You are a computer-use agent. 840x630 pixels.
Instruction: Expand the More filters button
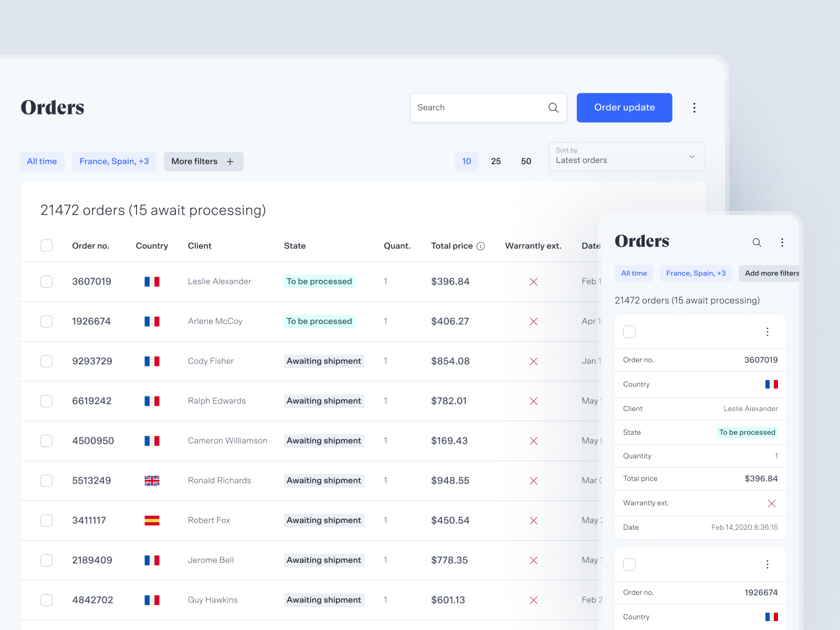pos(204,162)
